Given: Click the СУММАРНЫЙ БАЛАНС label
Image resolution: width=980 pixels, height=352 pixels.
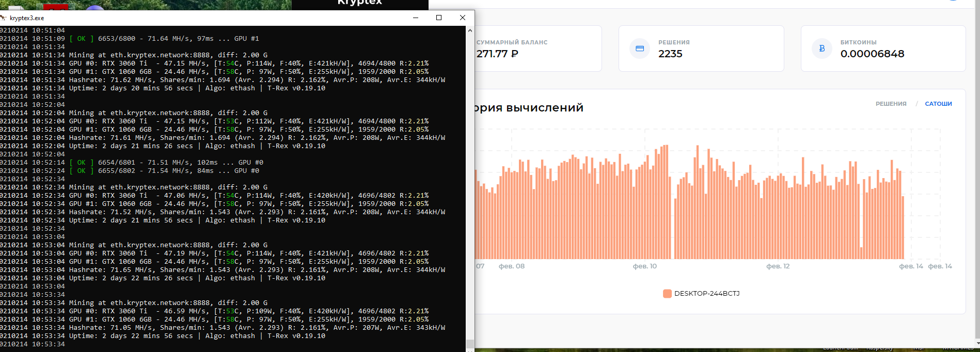Looking at the screenshot, I should pyautogui.click(x=512, y=42).
